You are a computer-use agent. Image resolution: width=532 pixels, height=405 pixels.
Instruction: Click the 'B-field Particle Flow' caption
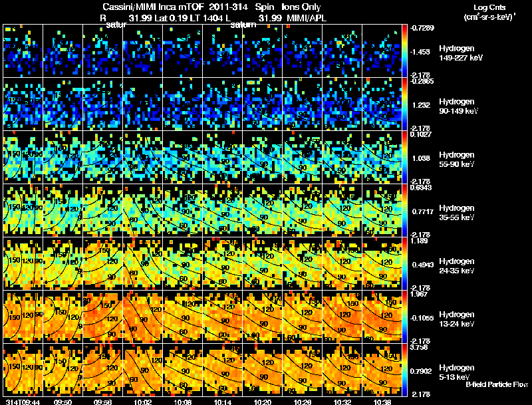(497, 384)
